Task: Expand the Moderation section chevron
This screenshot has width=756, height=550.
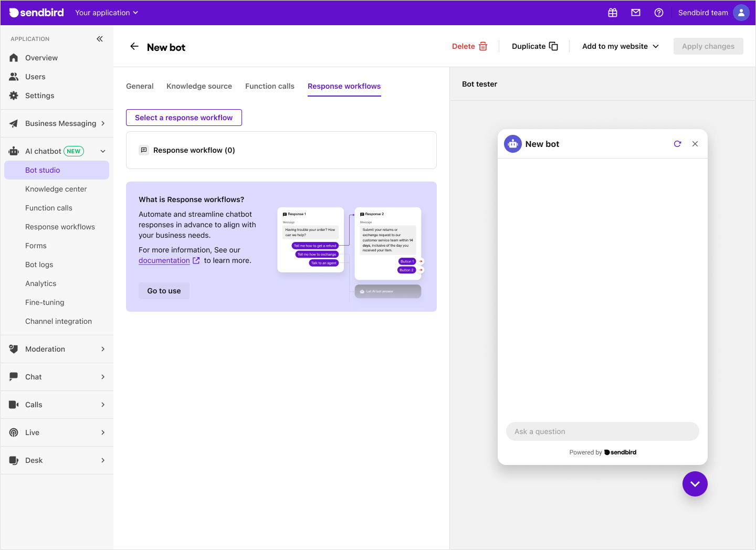Action: 103,349
